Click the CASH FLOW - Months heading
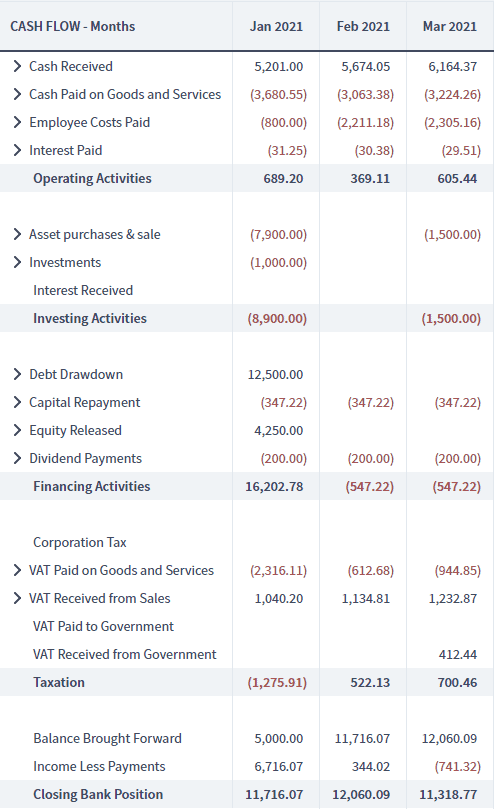Viewport: 494px width, 810px height. click(72, 26)
